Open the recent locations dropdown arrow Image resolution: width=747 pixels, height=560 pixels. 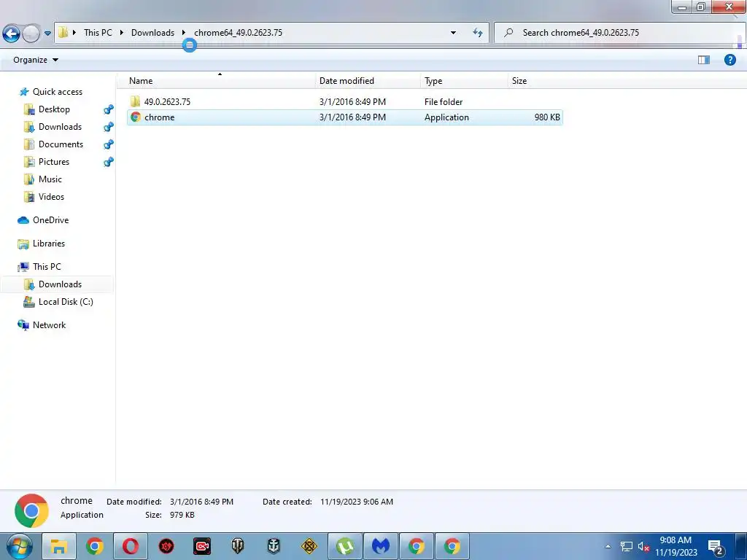(x=47, y=34)
